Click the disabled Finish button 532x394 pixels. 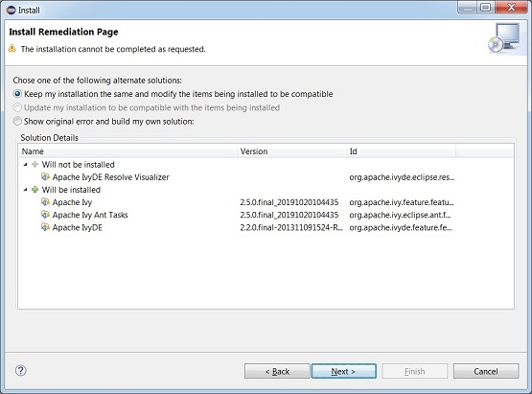415,371
